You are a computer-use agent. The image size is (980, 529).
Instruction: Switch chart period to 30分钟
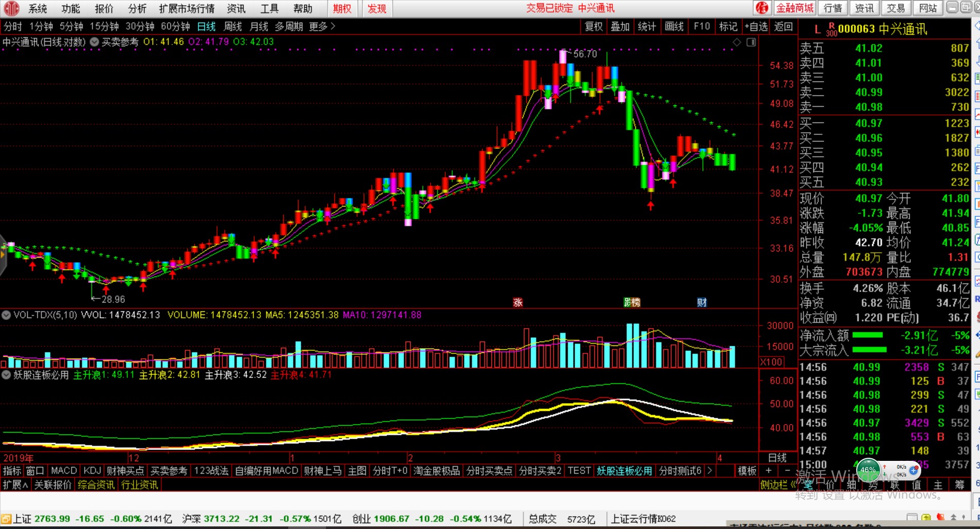click(140, 26)
